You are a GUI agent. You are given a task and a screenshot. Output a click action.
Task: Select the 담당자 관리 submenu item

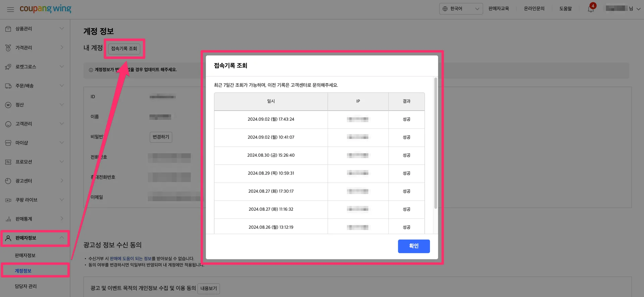[x=26, y=286]
